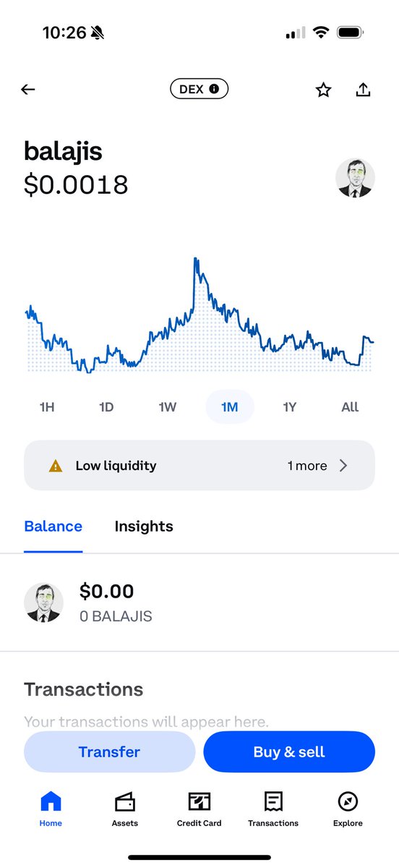
Task: Tap the balajis avatar beside the price
Action: pyautogui.click(x=356, y=179)
